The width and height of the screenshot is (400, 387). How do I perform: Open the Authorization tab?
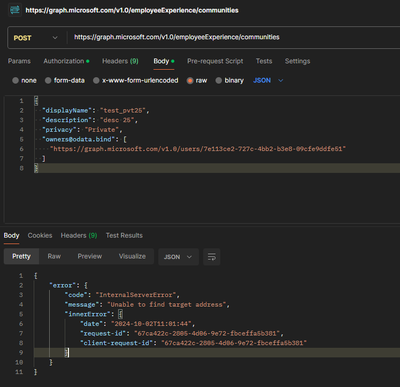pyautogui.click(x=66, y=61)
